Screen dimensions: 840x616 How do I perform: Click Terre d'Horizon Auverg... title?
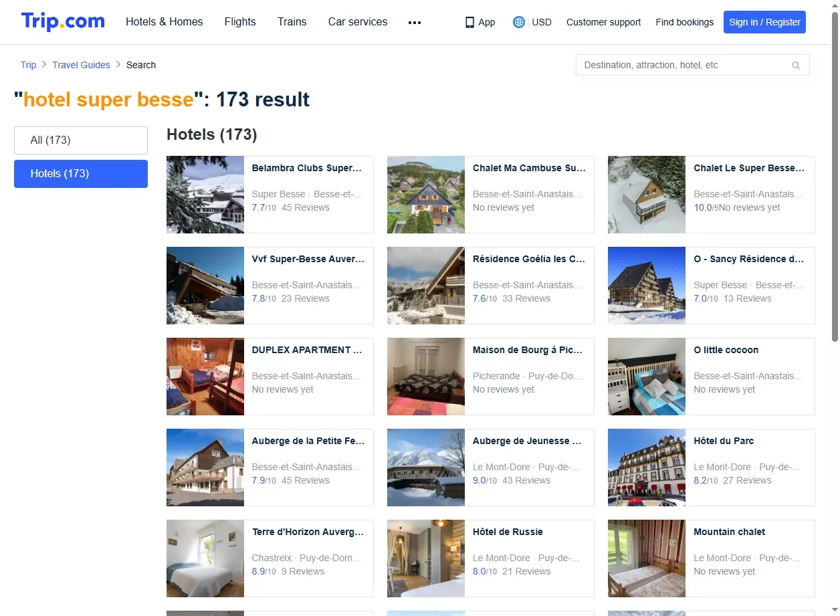click(308, 532)
